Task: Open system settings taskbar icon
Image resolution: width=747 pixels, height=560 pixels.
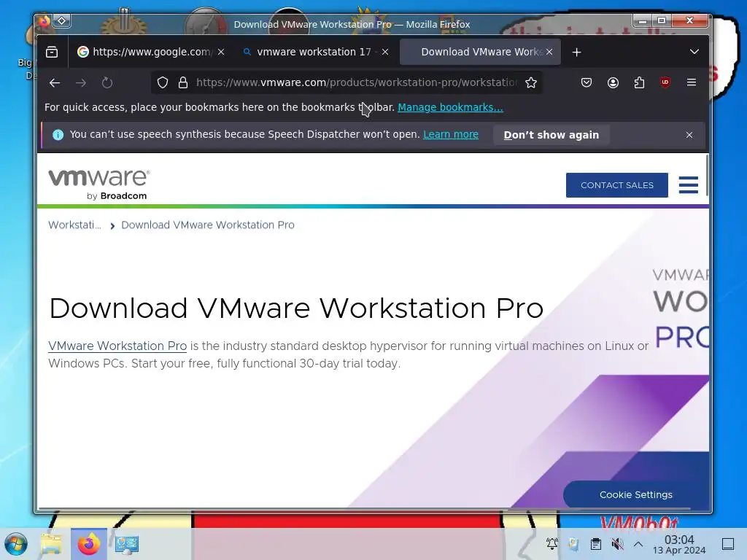Action: click(127, 544)
